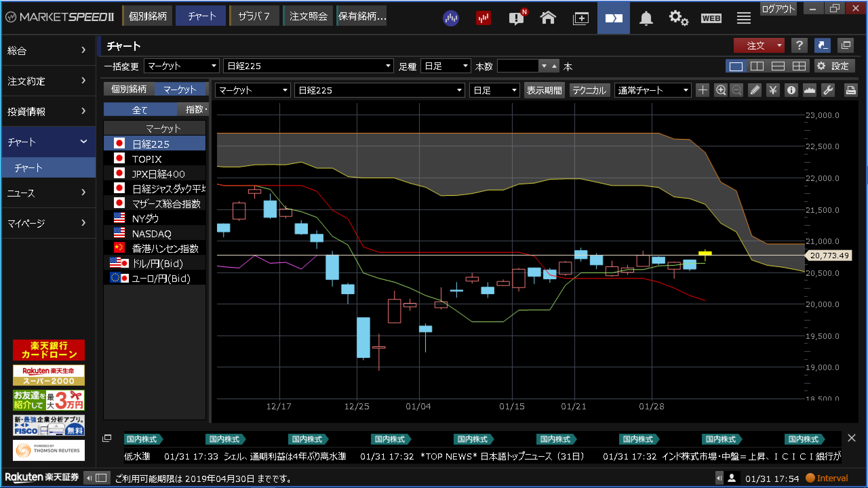Click the highlighted transfer arrow icon
Viewport: 868px width, 488px height.
click(614, 18)
